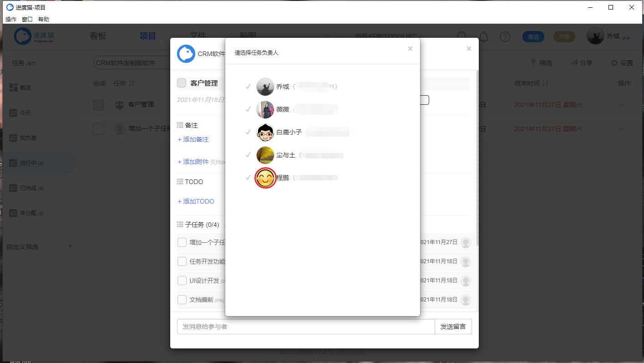
Task: Switch to the 项目 tab
Action: pos(148,36)
